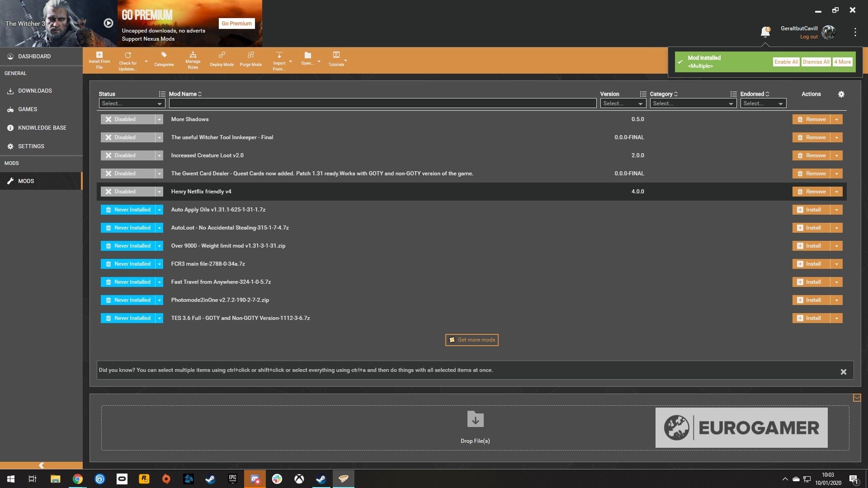Screen dimensions: 868x488
Task: Toggle Disabled status for Witcher Tool Innkeeper
Action: point(127,137)
